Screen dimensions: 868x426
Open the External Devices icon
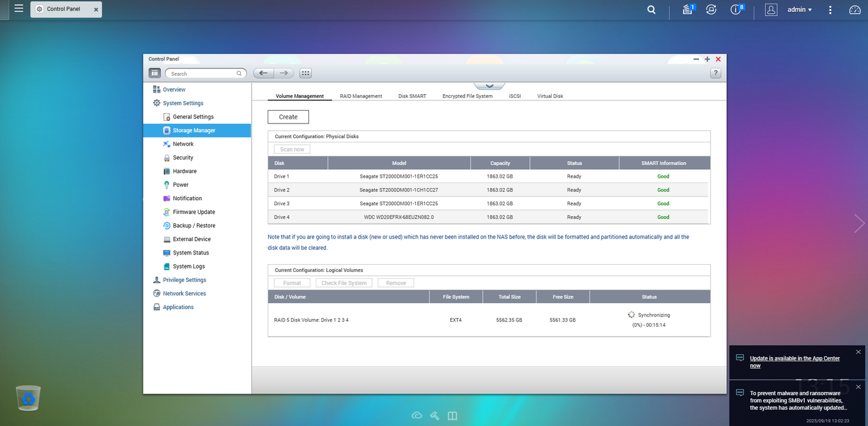[711, 10]
